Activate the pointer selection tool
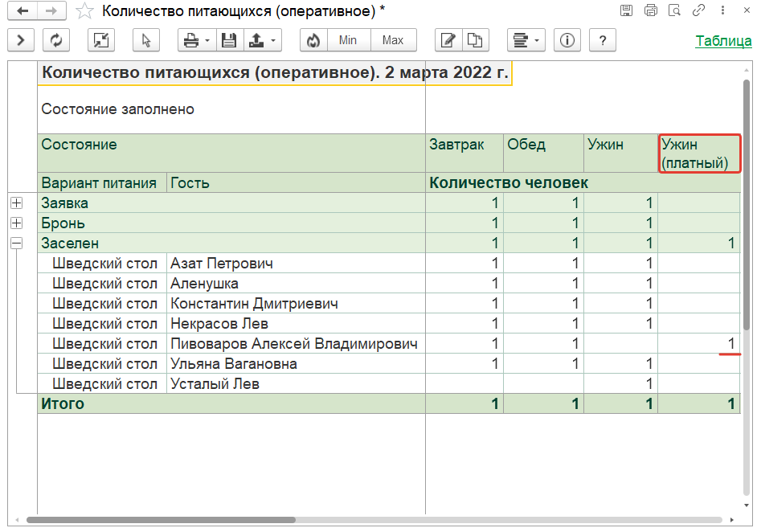Screen dimensions: 757x532 pos(145,40)
